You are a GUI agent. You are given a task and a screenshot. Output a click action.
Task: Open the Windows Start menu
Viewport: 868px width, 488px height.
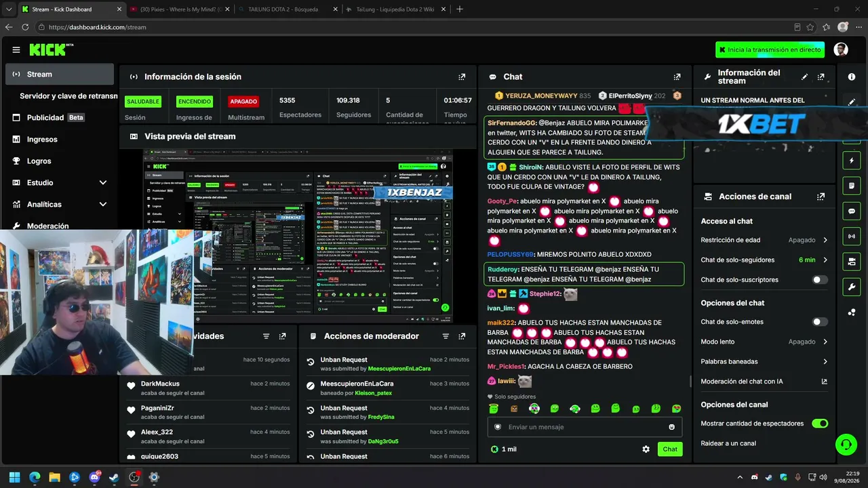point(15,477)
